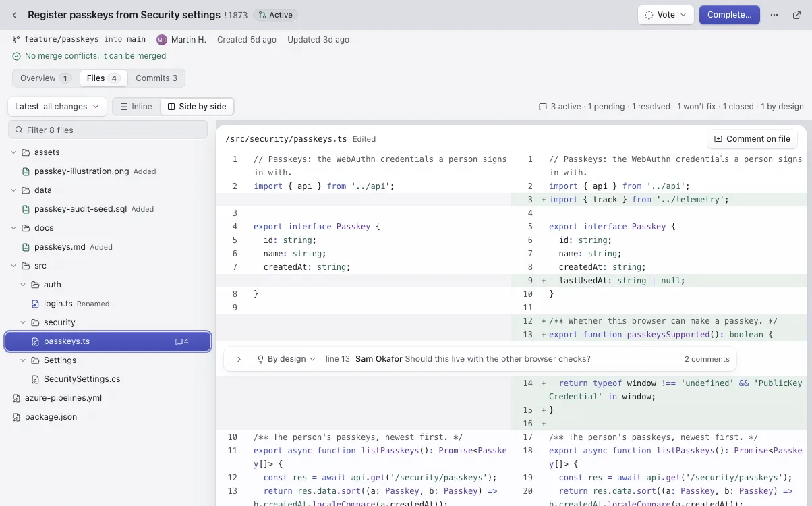The image size is (812, 506).
Task: Open the more options ellipsis menu
Action: coord(774,15)
